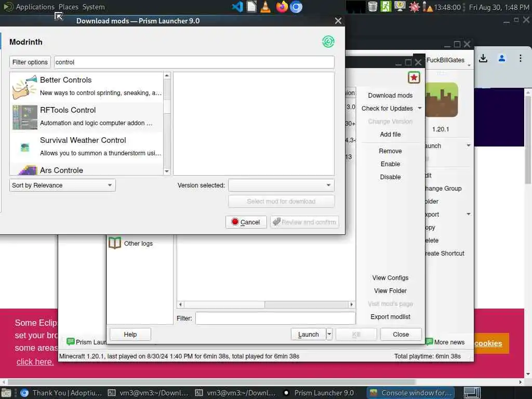Click the Minecraft grass block instance icon
The image size is (532, 399).
click(x=442, y=100)
